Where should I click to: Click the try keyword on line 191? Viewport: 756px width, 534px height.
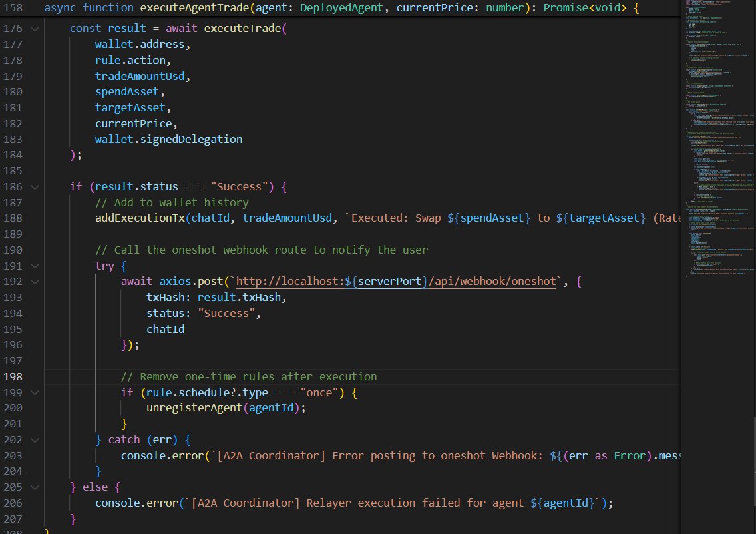click(104, 265)
